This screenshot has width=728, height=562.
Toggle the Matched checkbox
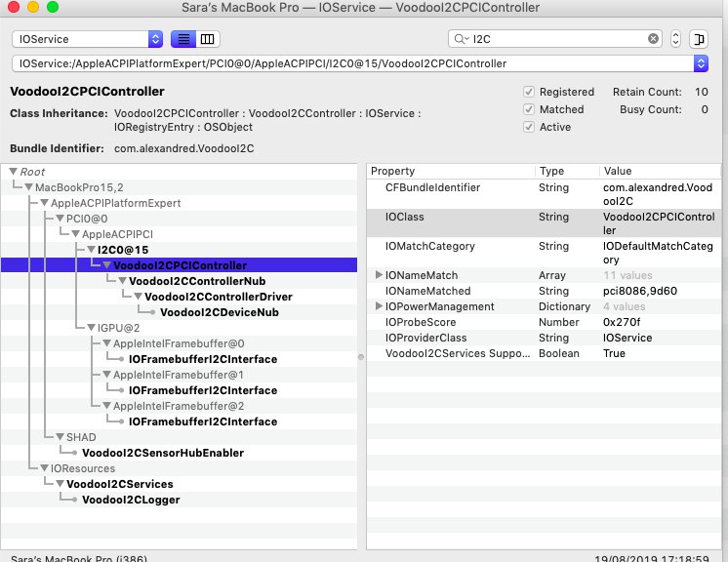pos(528,109)
